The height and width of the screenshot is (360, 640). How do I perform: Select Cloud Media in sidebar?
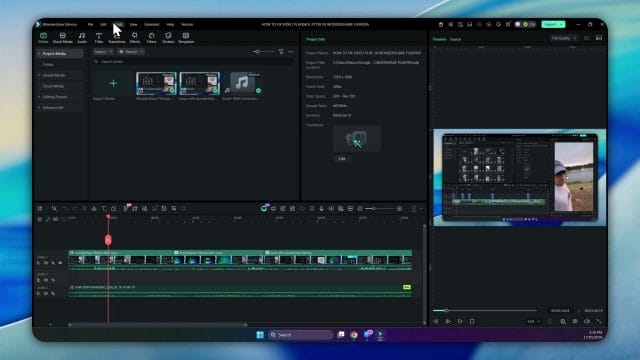click(x=53, y=86)
